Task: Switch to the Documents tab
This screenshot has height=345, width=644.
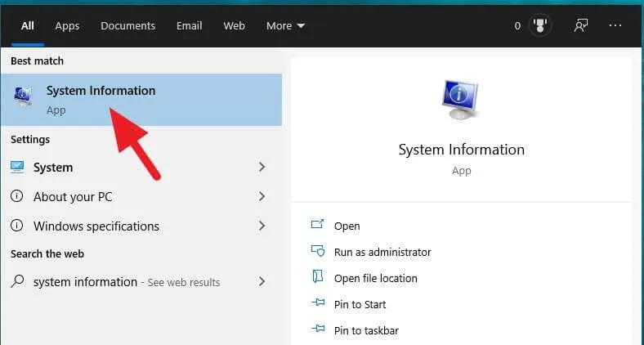Action: click(x=127, y=26)
